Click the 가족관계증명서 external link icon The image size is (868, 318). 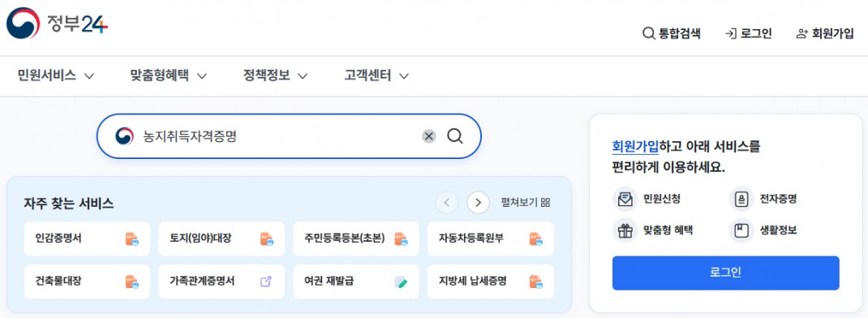point(266,281)
